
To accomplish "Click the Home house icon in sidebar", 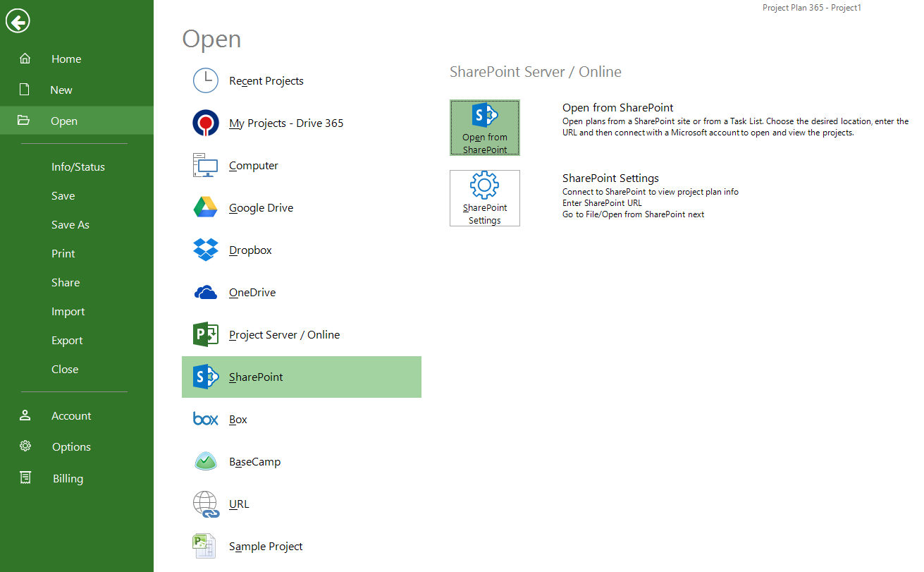I will coord(25,59).
